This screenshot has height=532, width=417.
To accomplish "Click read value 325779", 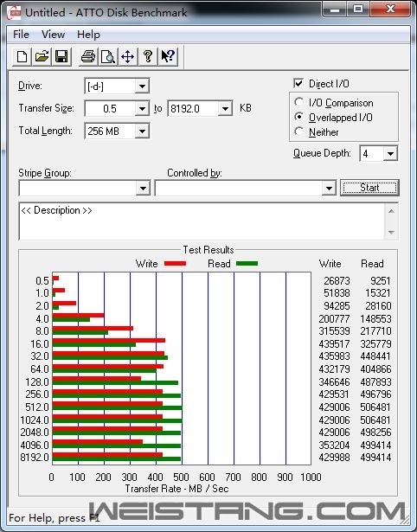I will click(375, 343).
